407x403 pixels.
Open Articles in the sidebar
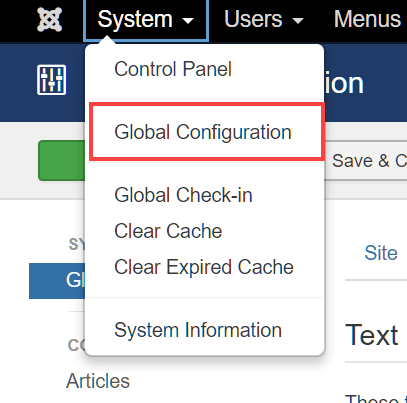pyautogui.click(x=98, y=381)
